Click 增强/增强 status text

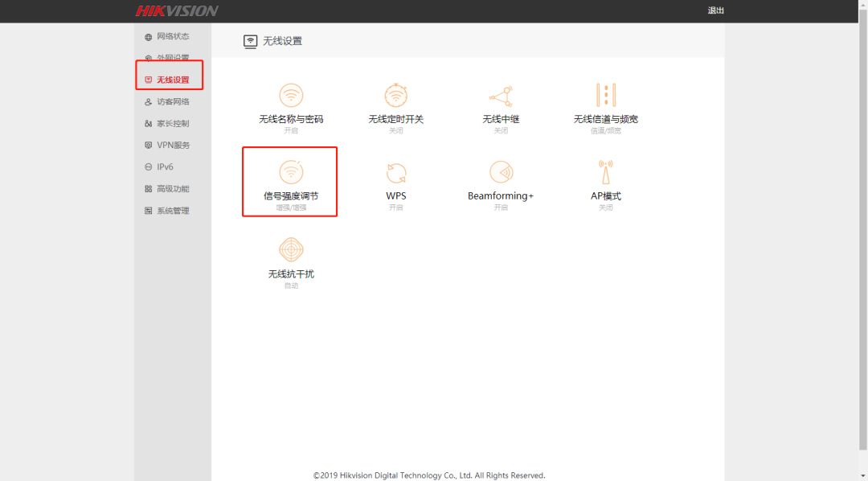(291, 208)
